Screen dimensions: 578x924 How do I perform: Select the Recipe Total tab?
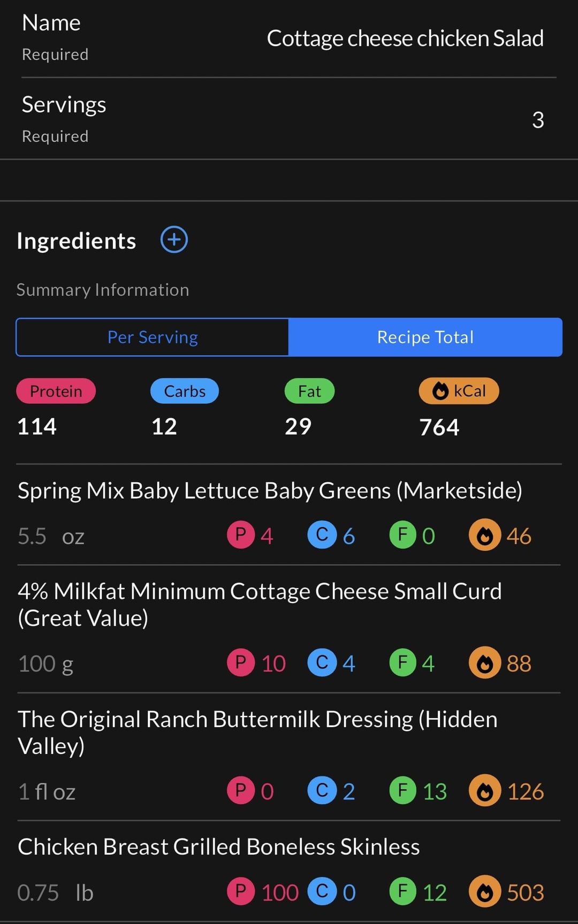[x=425, y=337]
